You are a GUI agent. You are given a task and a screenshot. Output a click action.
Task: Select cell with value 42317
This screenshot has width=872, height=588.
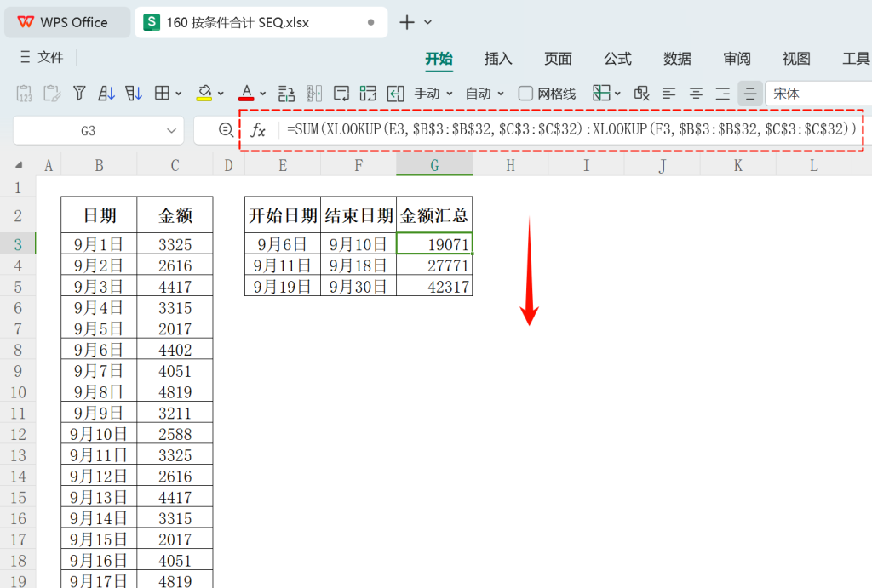tap(434, 286)
